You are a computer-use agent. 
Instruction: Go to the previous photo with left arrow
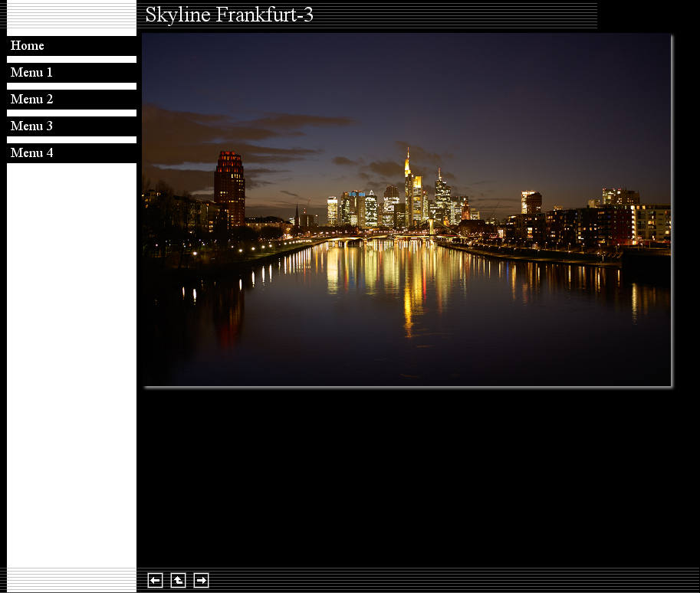tap(155, 581)
